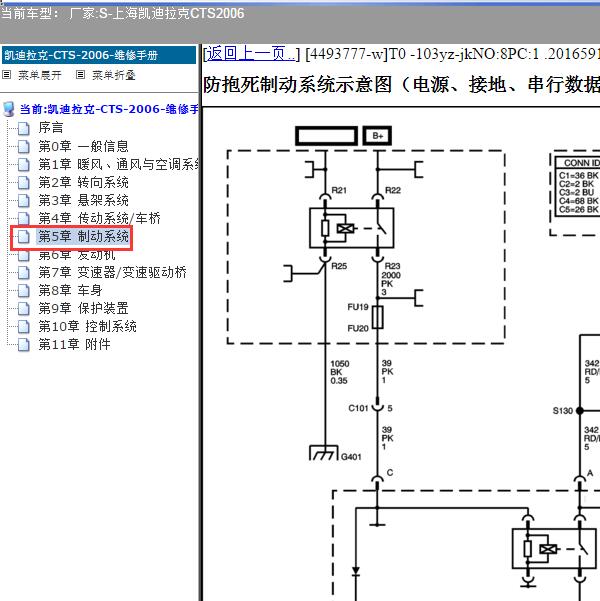Open 第0章 一般信息 chapter
The width and height of the screenshot is (600, 601).
point(83,146)
